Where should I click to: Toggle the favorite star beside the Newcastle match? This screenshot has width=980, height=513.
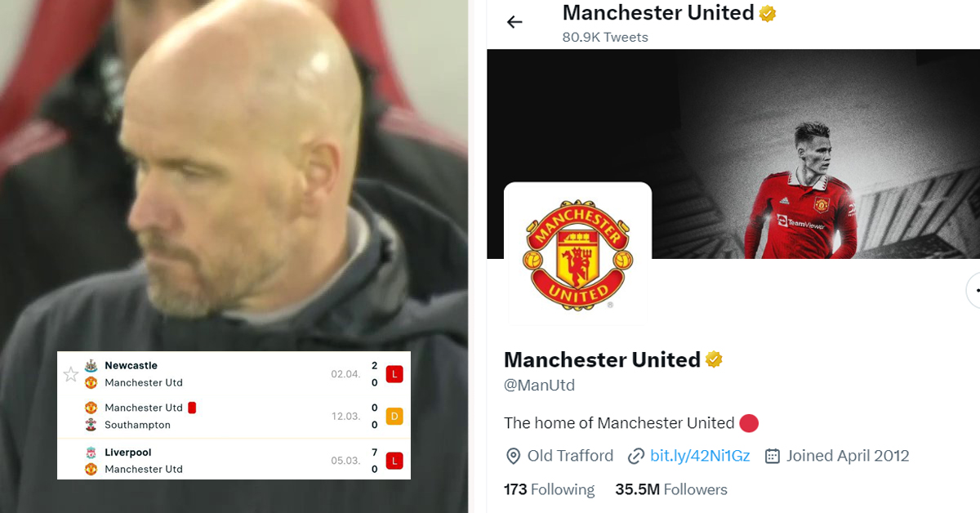click(x=71, y=374)
